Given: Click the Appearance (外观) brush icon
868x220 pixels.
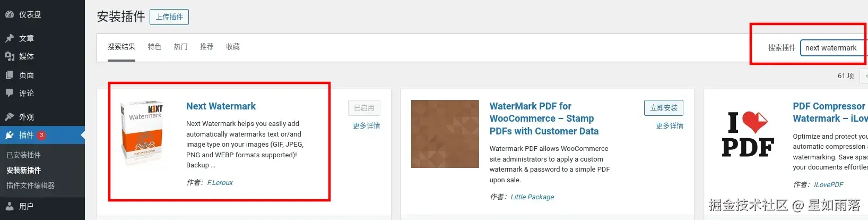Looking at the screenshot, I should click(10, 117).
